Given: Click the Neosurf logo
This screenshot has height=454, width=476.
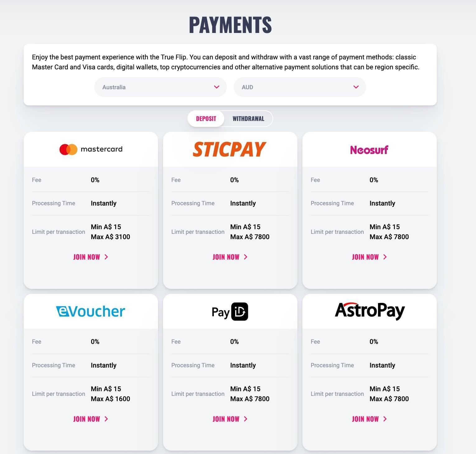Looking at the screenshot, I should pos(369,150).
